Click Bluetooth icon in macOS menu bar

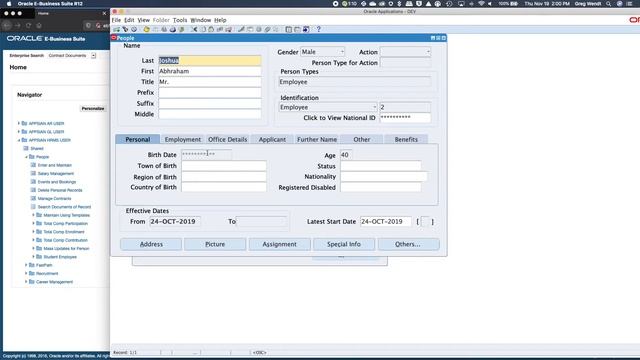399,4
